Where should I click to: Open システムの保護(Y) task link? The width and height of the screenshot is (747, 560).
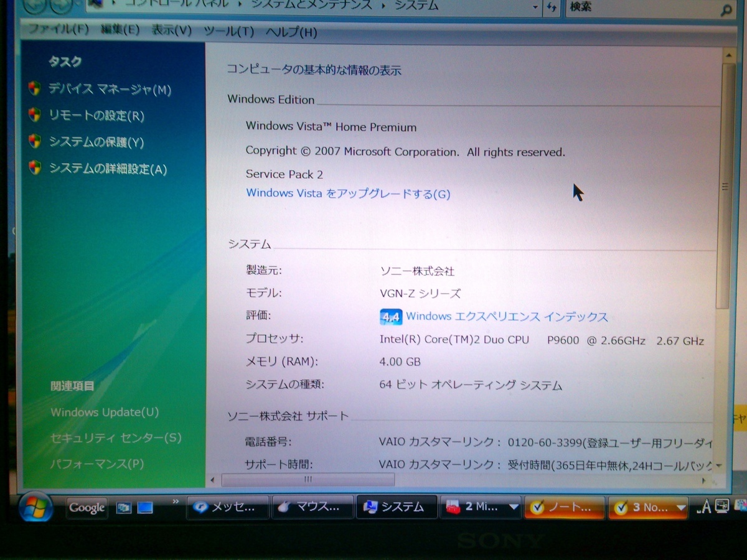point(96,142)
